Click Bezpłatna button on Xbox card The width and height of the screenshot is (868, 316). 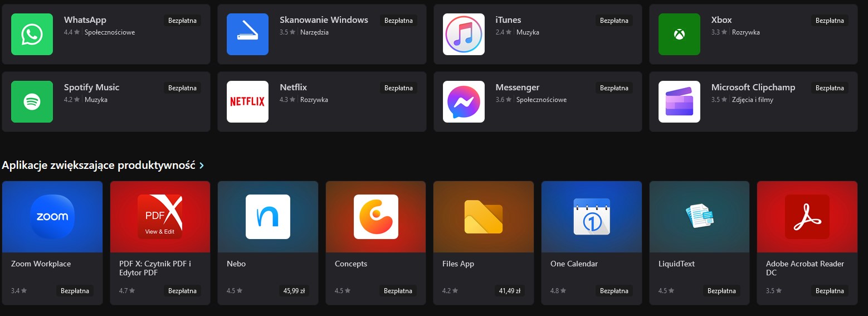coord(830,21)
